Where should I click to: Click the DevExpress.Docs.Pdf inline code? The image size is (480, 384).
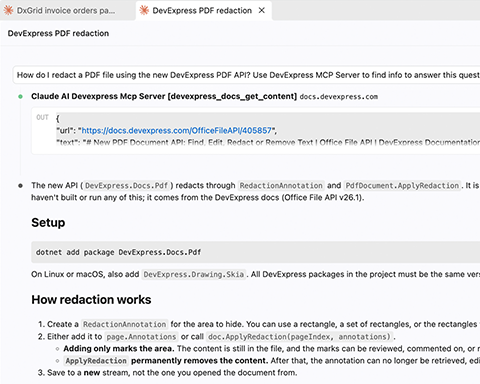point(126,186)
